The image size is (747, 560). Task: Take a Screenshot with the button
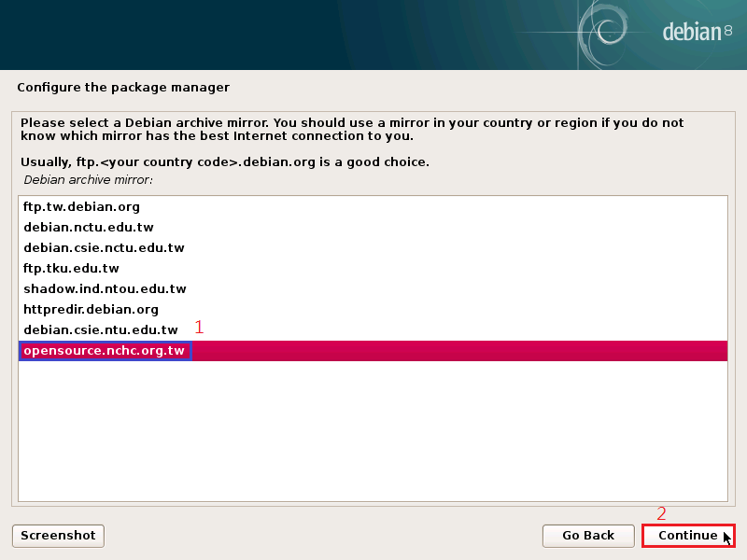[58, 536]
